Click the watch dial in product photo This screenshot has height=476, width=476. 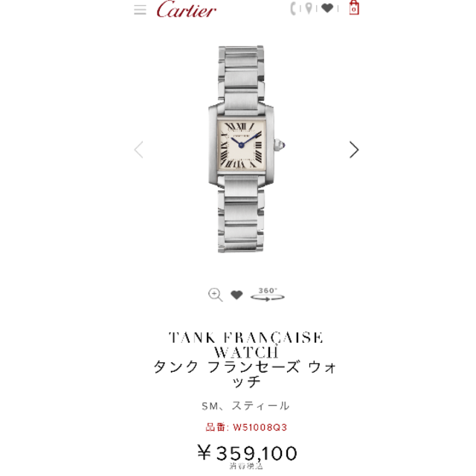[x=241, y=145]
